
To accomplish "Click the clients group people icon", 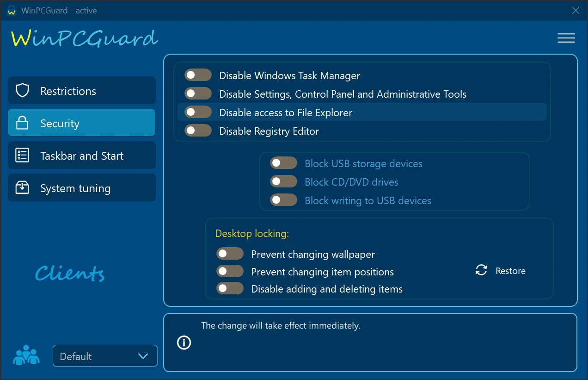I will (26, 355).
